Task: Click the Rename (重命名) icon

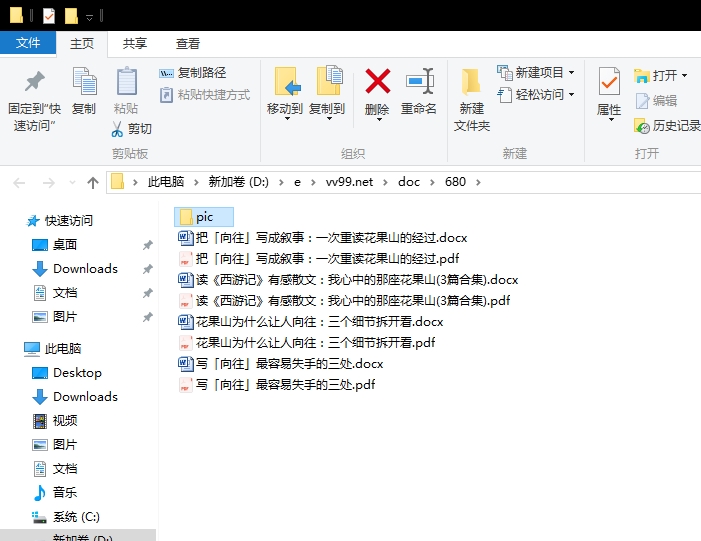Action: coord(419,81)
